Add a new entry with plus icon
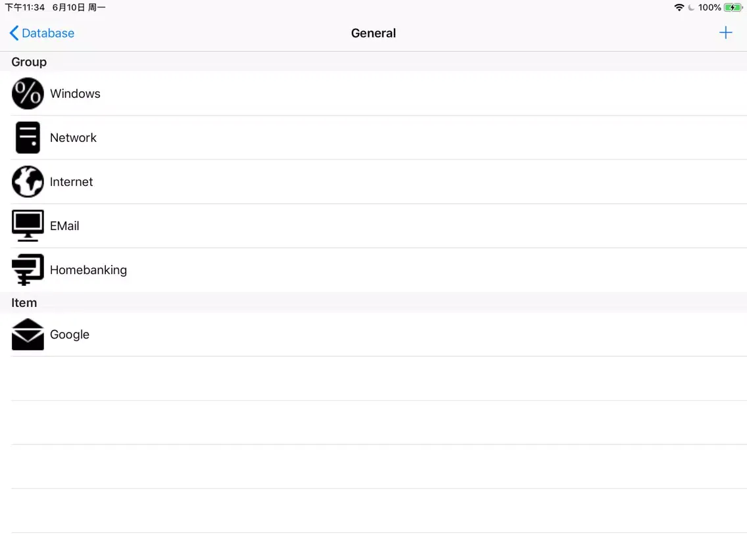Image resolution: width=747 pixels, height=560 pixels. [x=725, y=33]
